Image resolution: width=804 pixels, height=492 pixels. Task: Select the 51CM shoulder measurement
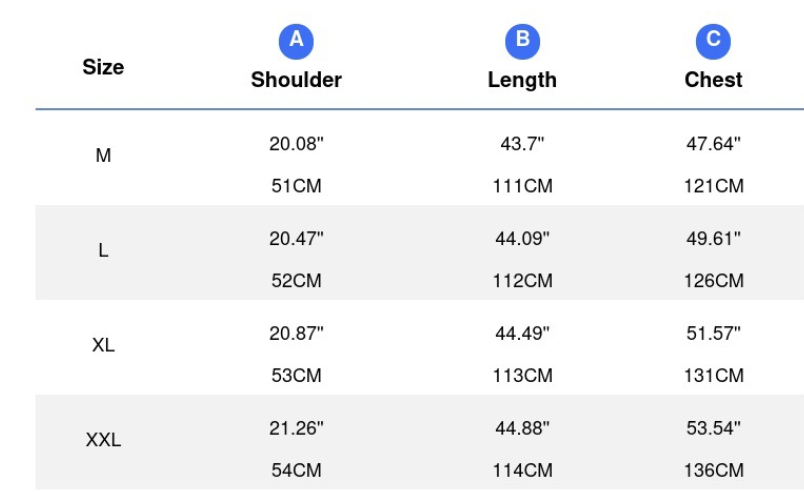pos(296,186)
